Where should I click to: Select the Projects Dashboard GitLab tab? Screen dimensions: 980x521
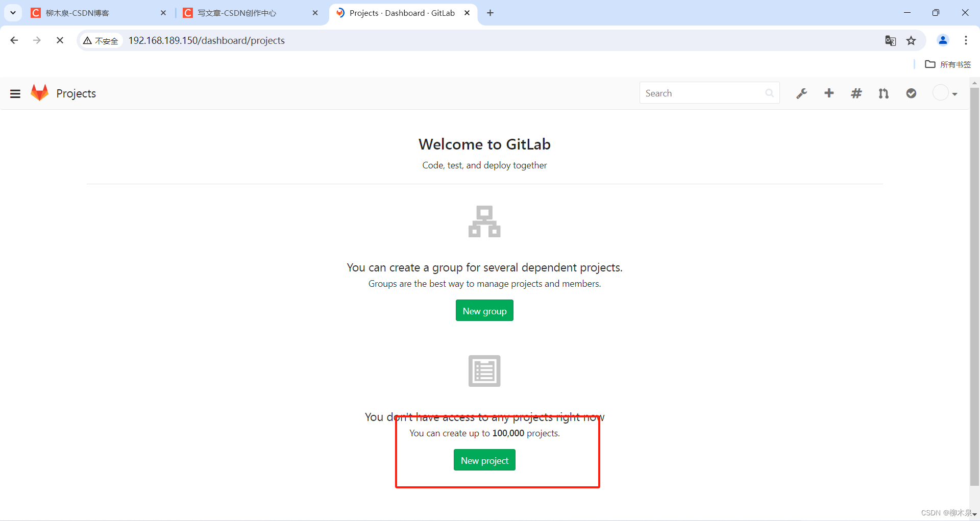403,13
